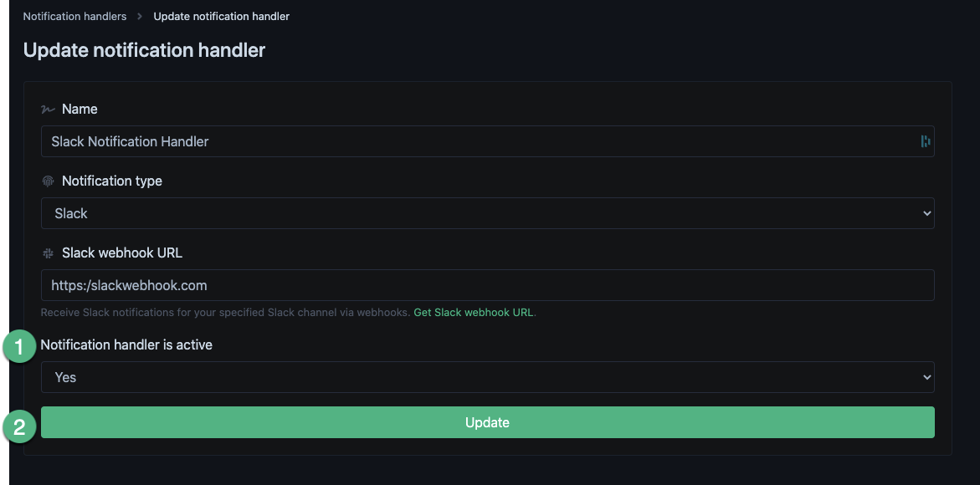Click the Name field label

(80, 110)
